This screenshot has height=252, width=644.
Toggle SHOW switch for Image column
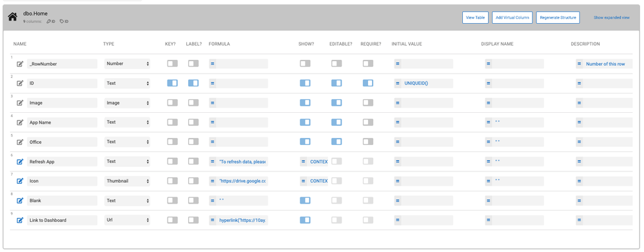[x=305, y=102]
